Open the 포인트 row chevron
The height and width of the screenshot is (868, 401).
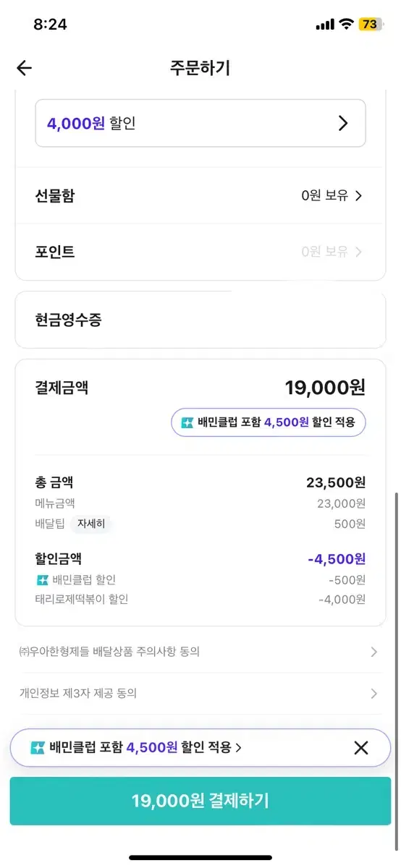click(358, 252)
